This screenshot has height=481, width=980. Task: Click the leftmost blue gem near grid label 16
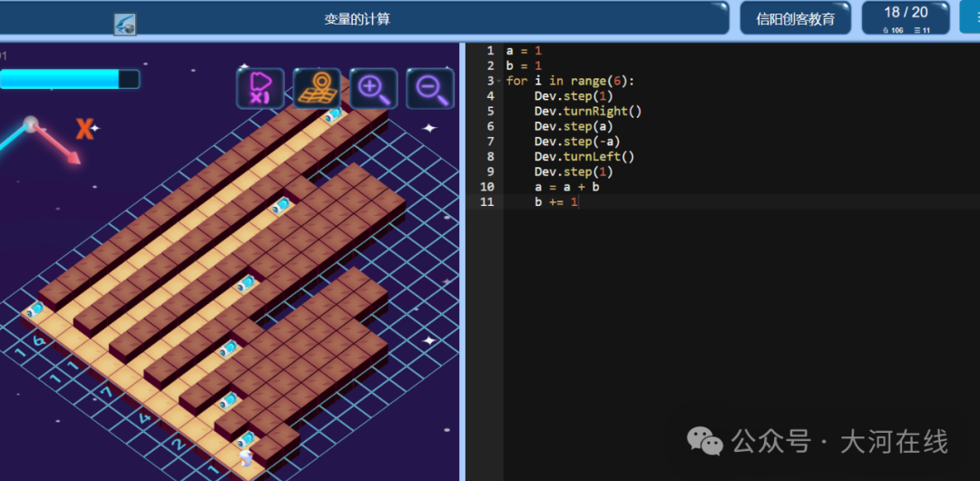coord(34,309)
